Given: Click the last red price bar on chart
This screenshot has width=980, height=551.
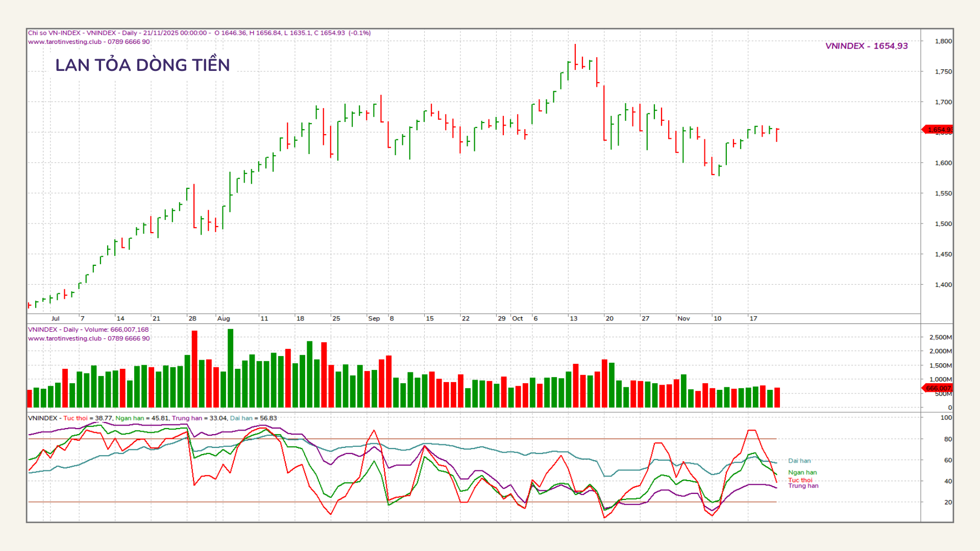Looking at the screenshot, I should (x=777, y=135).
